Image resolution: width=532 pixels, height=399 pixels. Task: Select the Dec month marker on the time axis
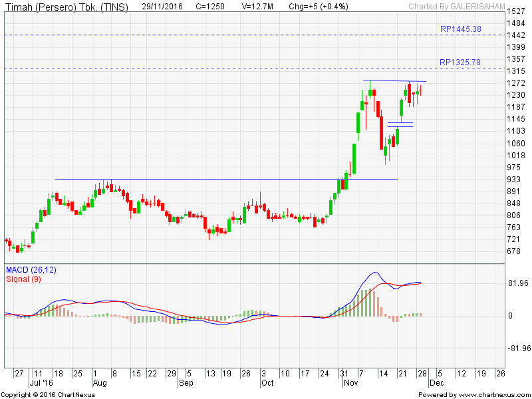pyautogui.click(x=436, y=384)
